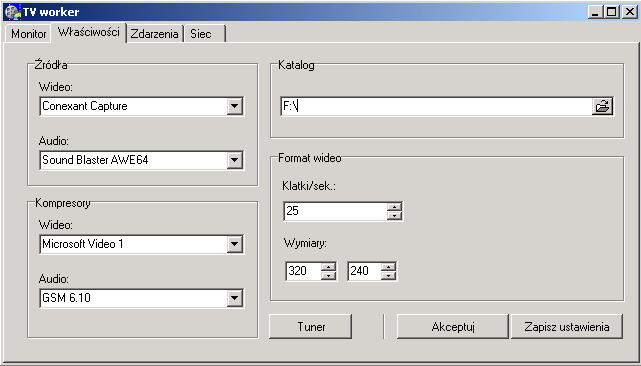The height and width of the screenshot is (366, 641).
Task: Expand the Microsoft Video 1 compressor dropdown
Action: point(234,244)
